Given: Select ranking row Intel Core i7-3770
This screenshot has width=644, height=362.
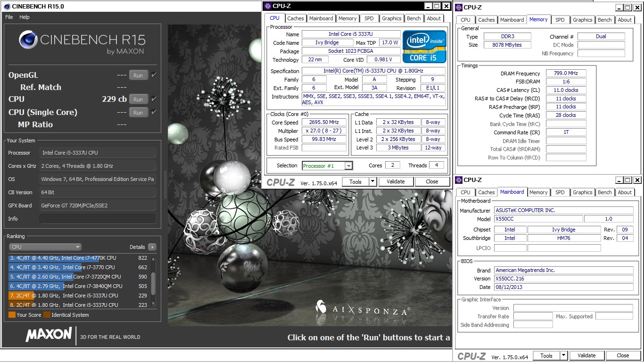Looking at the screenshot, I should (x=78, y=267).
